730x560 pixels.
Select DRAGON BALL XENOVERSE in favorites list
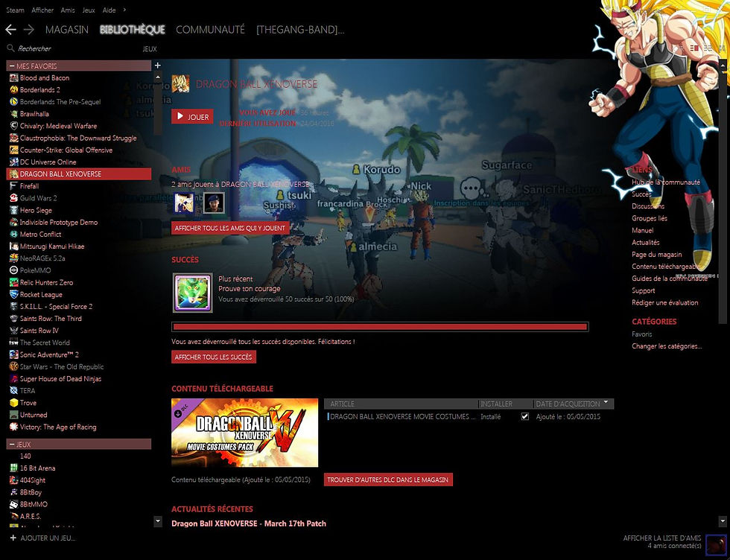pos(79,174)
